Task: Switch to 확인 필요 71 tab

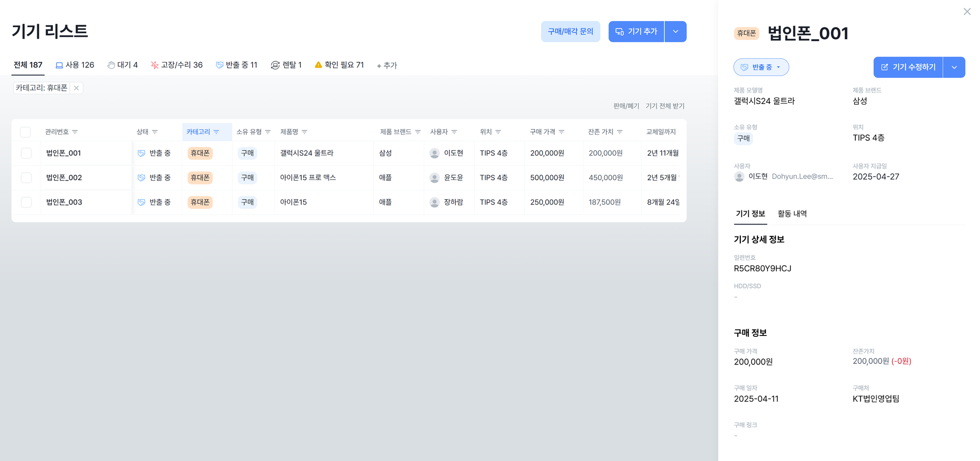Action: coord(339,65)
